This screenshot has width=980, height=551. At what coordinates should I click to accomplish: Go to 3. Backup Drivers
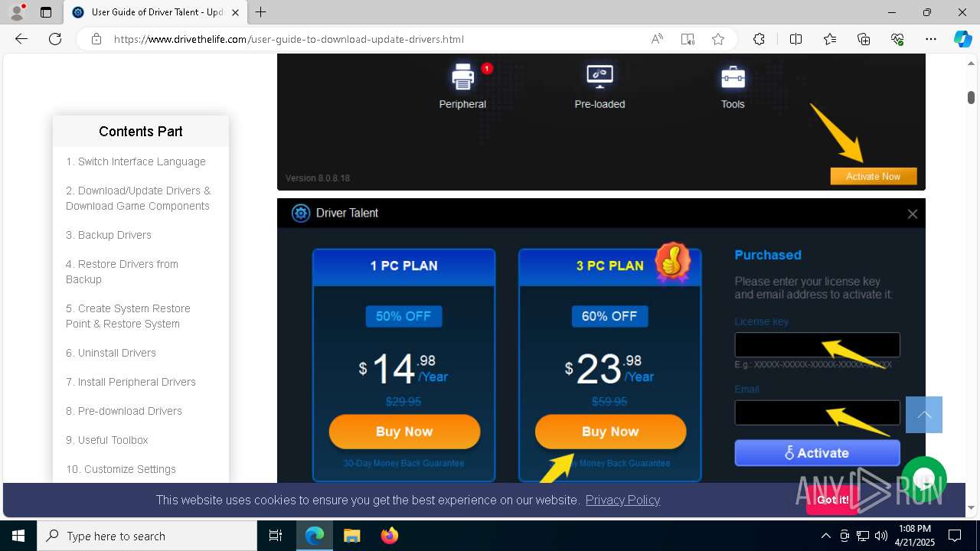point(109,235)
